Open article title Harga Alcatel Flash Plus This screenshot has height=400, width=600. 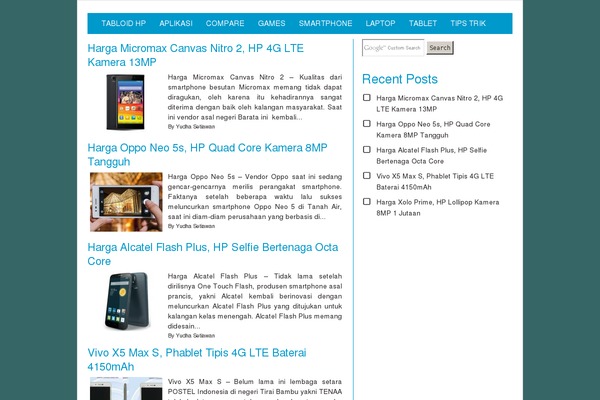[213, 254]
